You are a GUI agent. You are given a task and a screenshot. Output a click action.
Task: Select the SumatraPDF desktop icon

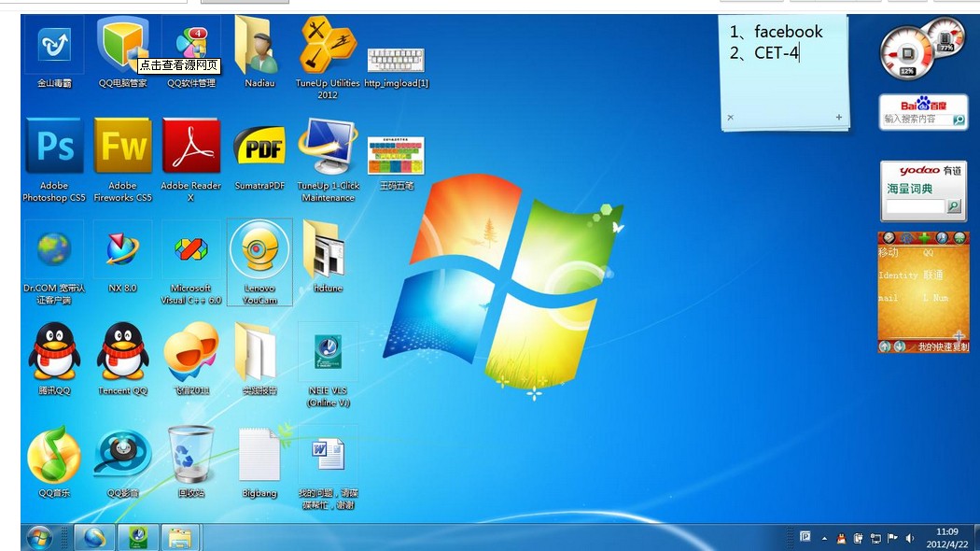259,149
